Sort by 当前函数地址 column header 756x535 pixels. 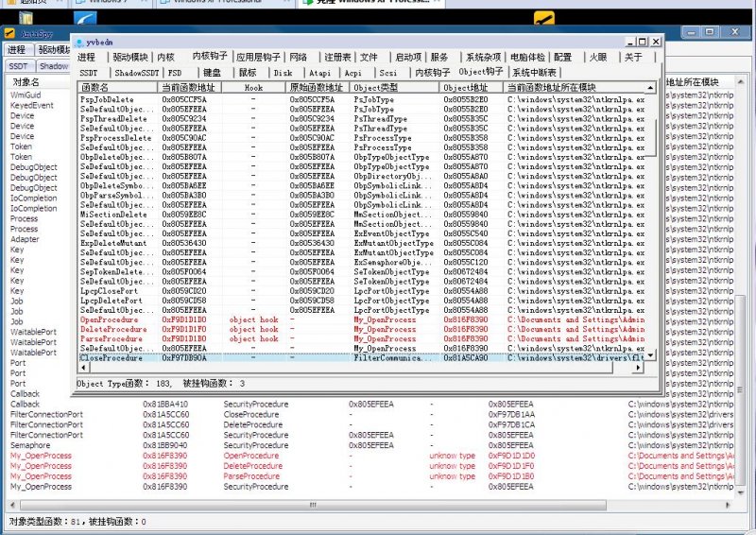click(x=189, y=87)
